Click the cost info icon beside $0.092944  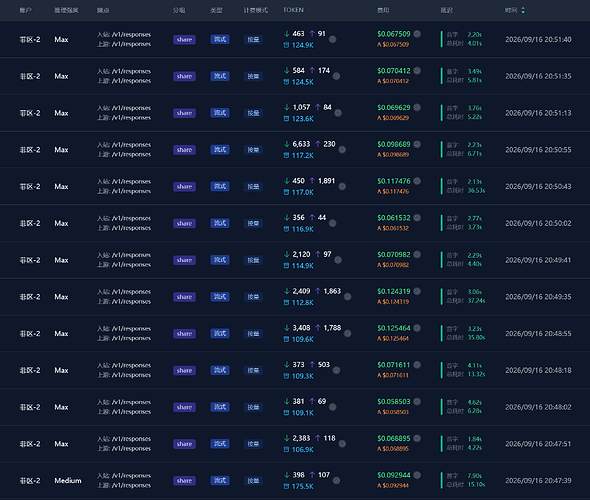pos(417,475)
